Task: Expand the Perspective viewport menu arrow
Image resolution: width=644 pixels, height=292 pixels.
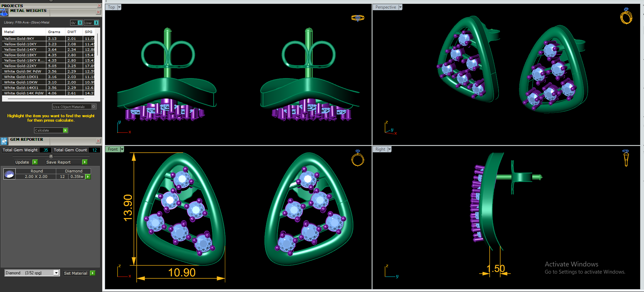Action: pos(400,7)
